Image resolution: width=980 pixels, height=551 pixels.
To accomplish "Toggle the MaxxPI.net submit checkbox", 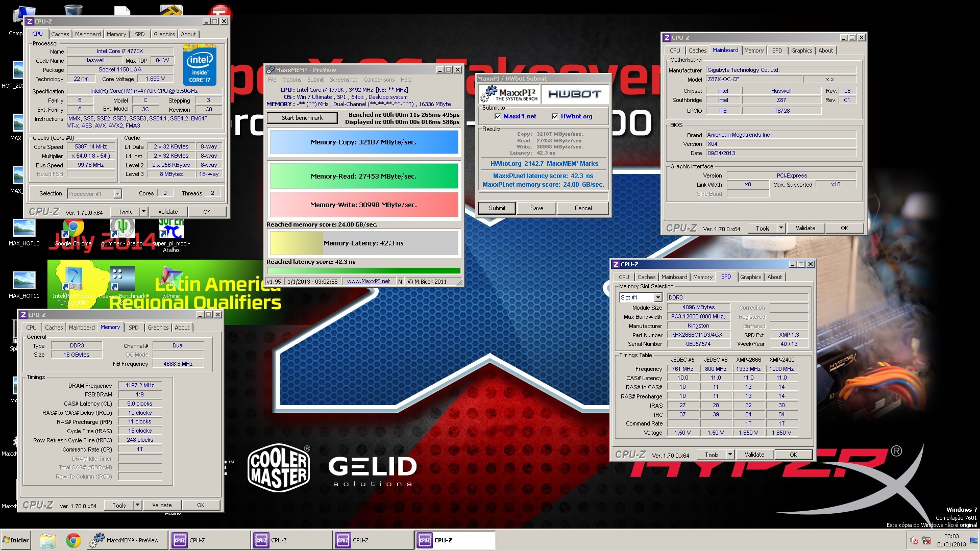I will point(498,116).
